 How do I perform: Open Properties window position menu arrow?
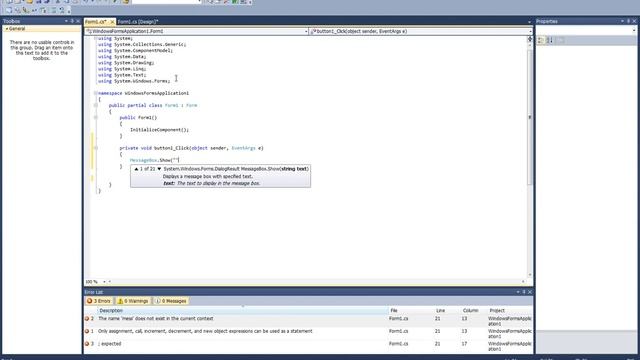[622, 21]
